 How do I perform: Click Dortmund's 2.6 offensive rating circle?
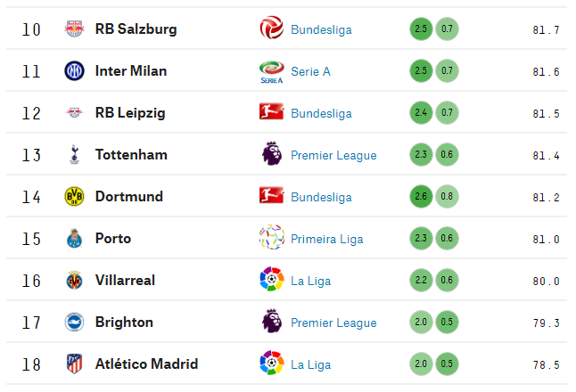point(421,196)
